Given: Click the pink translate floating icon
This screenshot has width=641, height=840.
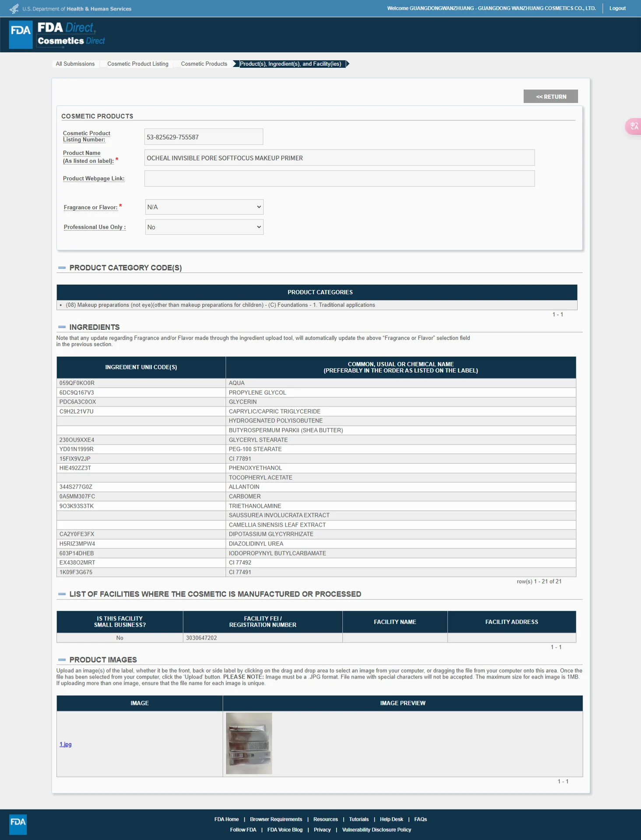Looking at the screenshot, I should 634,126.
